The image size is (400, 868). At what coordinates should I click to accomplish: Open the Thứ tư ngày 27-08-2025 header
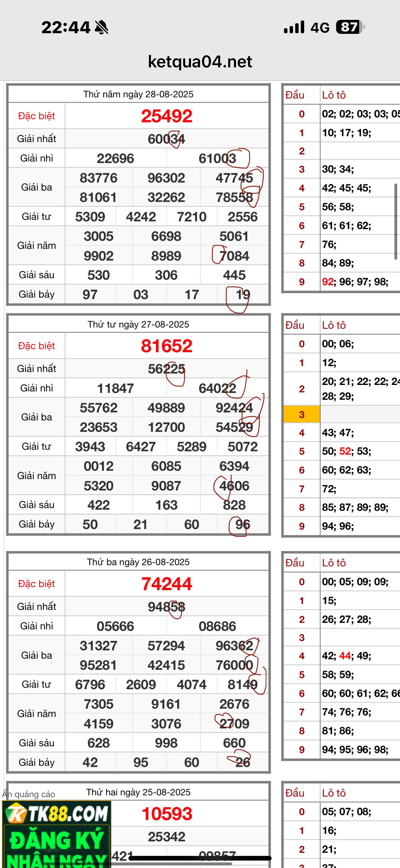(138, 324)
